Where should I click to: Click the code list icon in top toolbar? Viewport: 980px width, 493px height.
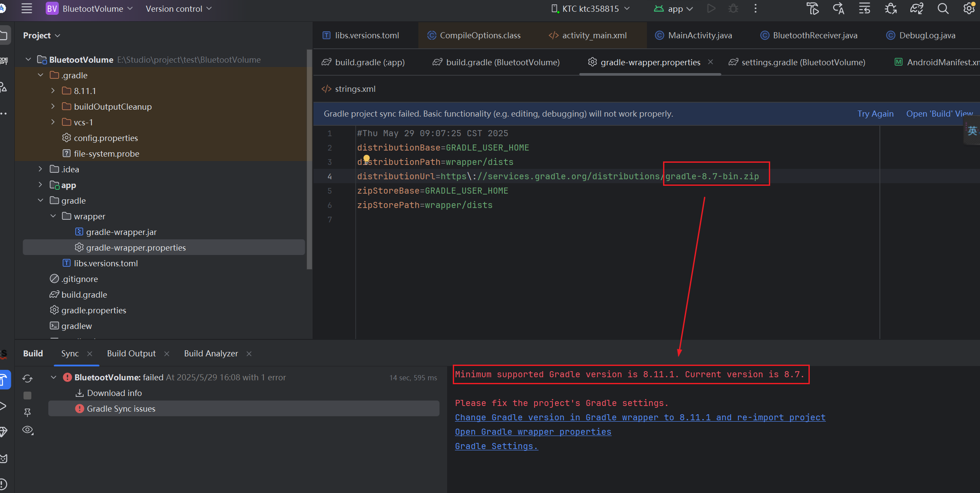[x=865, y=9]
